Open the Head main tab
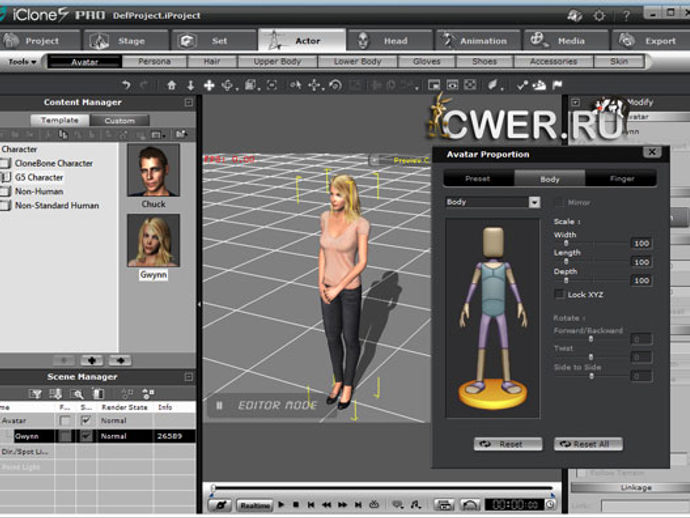690x518 pixels. [390, 40]
